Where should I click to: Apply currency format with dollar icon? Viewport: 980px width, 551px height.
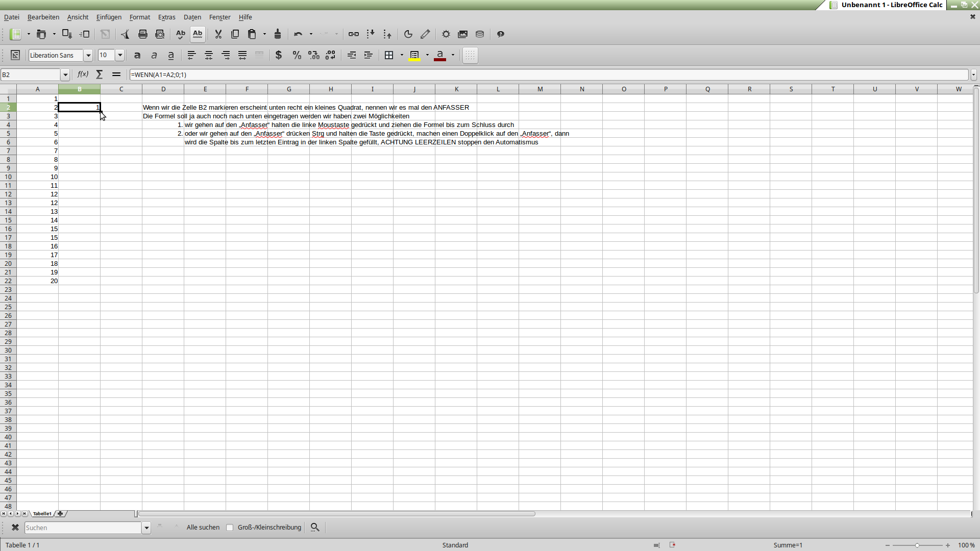(x=279, y=55)
